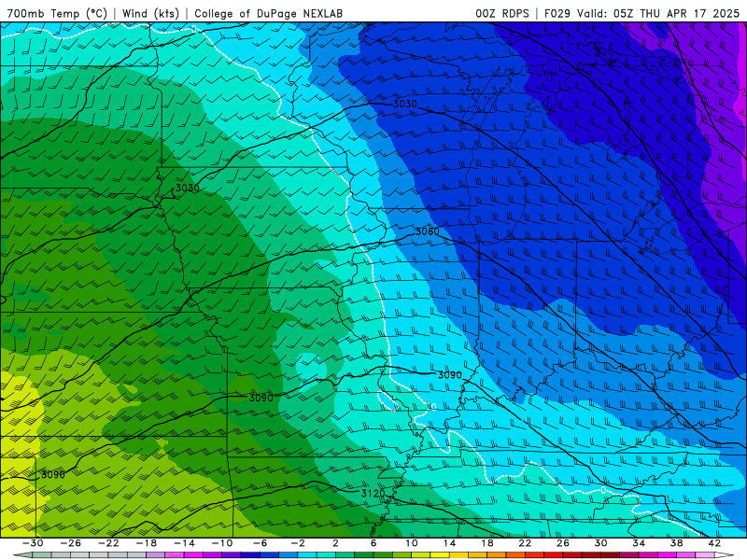The width and height of the screenshot is (747, 560).
Task: Click the 38 legend value
Action: (676, 543)
